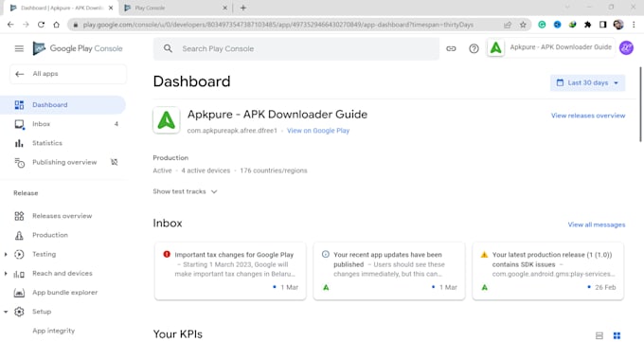Click the managed publishing off icon
This screenshot has height=342, width=644.
(x=115, y=162)
